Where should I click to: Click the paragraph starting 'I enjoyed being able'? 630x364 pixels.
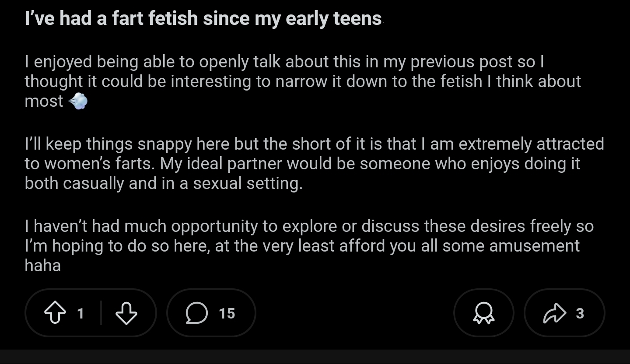click(303, 81)
